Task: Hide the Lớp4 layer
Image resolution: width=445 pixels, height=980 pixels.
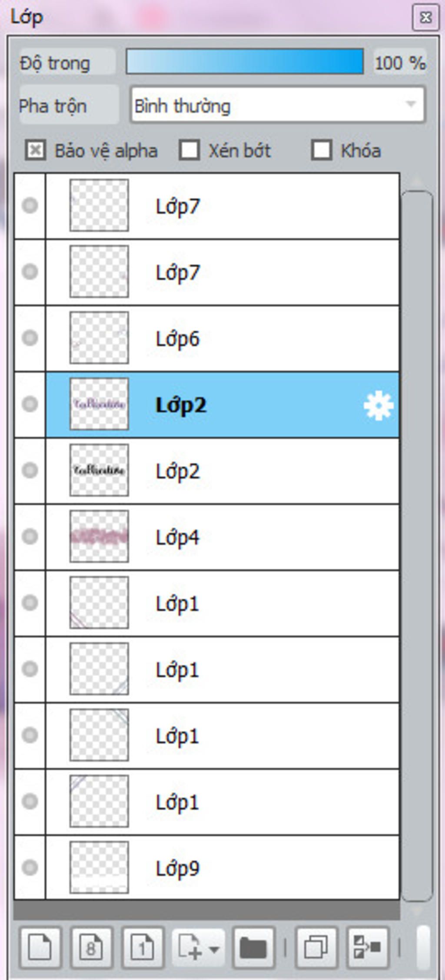Action: (30, 537)
